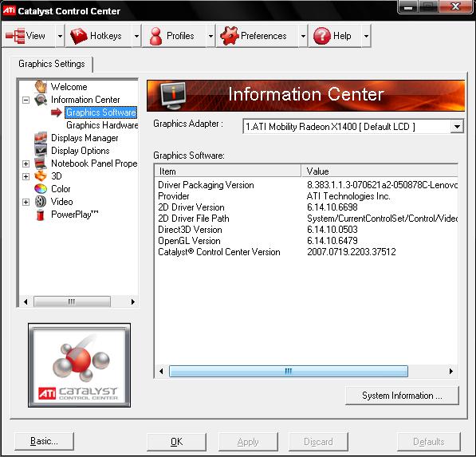Click the Hotkeys toolbar icon
The height and width of the screenshot is (457, 476).
[79, 36]
